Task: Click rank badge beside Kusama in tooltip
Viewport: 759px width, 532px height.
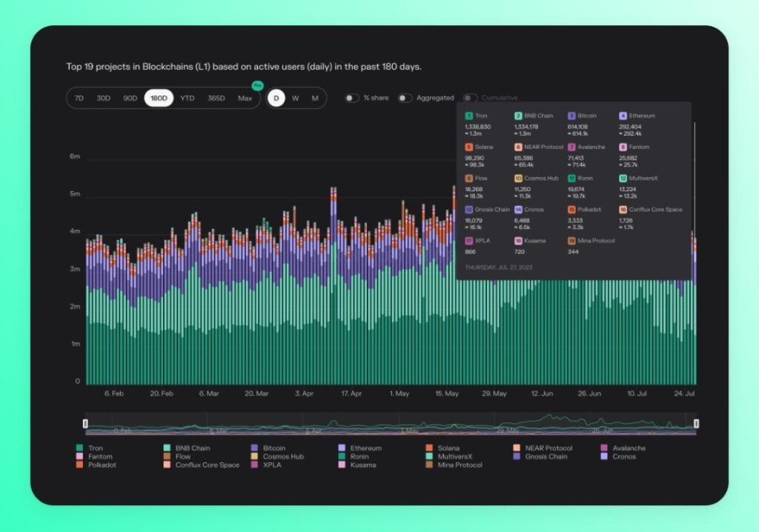Action: (x=518, y=241)
